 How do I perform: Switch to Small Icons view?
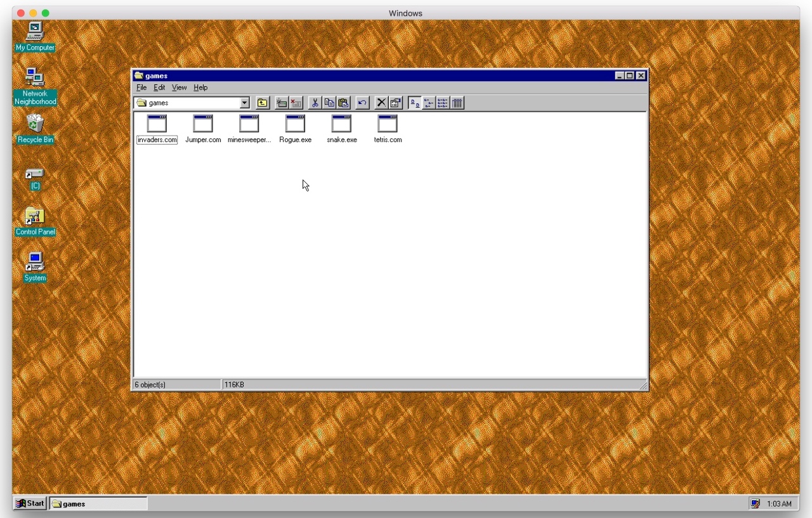429,103
